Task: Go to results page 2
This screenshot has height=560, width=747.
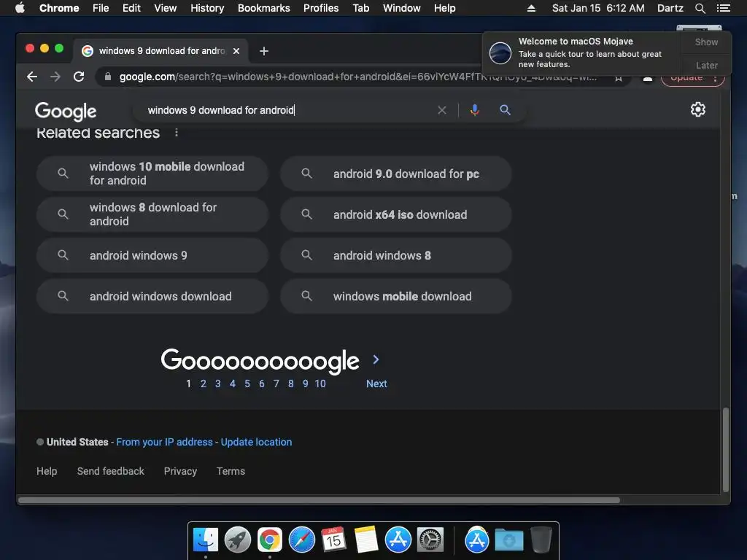Action: tap(204, 384)
